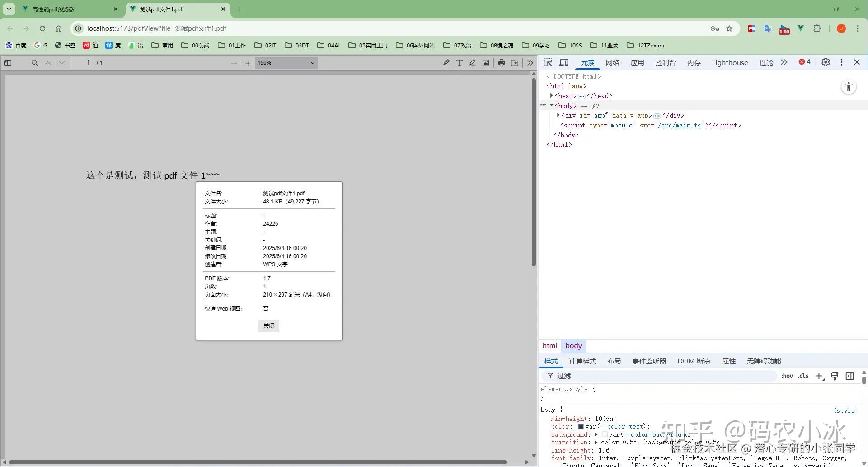Image resolution: width=868 pixels, height=467 pixels.
Task: Enable the :hov pseudo-class state toggle
Action: (x=787, y=376)
